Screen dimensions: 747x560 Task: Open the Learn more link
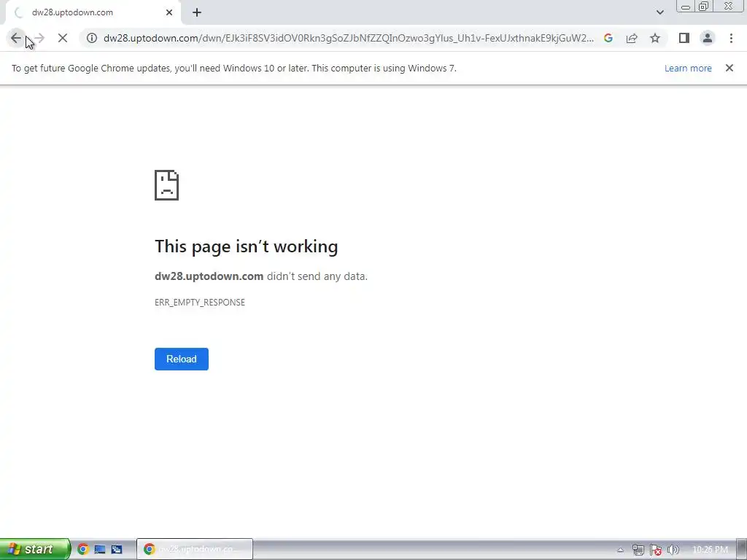[x=688, y=68]
